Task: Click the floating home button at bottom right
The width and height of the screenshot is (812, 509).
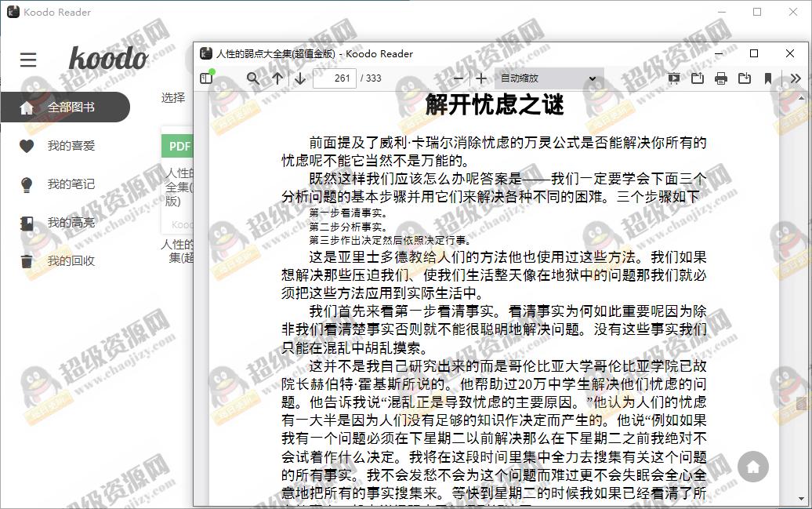Action: coord(753,466)
